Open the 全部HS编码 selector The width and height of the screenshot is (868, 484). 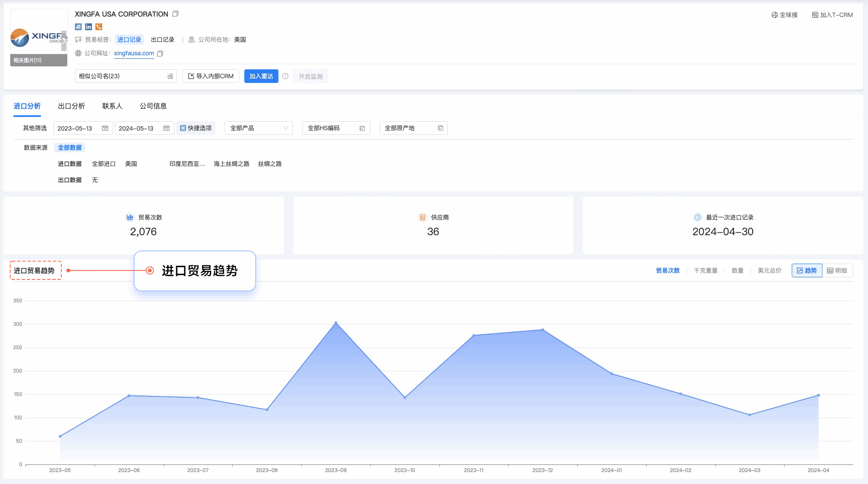pyautogui.click(x=336, y=128)
